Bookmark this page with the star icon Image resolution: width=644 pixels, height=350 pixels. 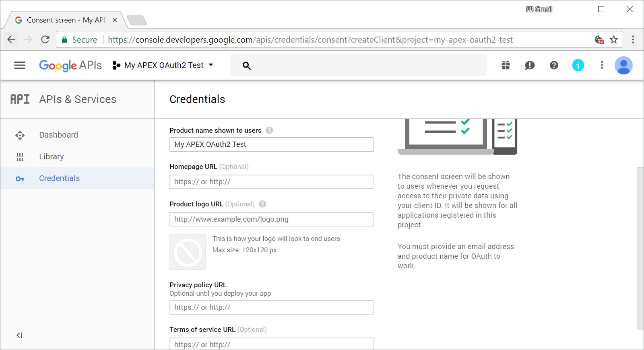(614, 39)
